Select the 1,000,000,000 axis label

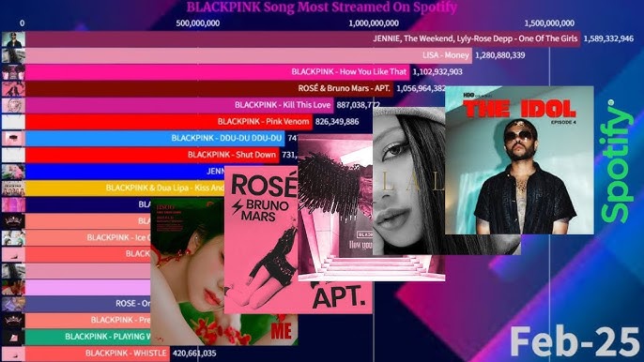374,23
